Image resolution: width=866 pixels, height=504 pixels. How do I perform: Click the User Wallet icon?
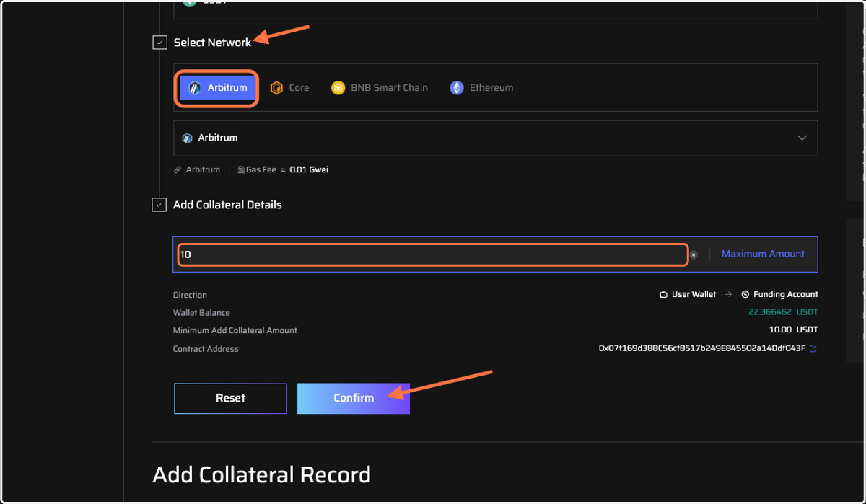tap(663, 295)
